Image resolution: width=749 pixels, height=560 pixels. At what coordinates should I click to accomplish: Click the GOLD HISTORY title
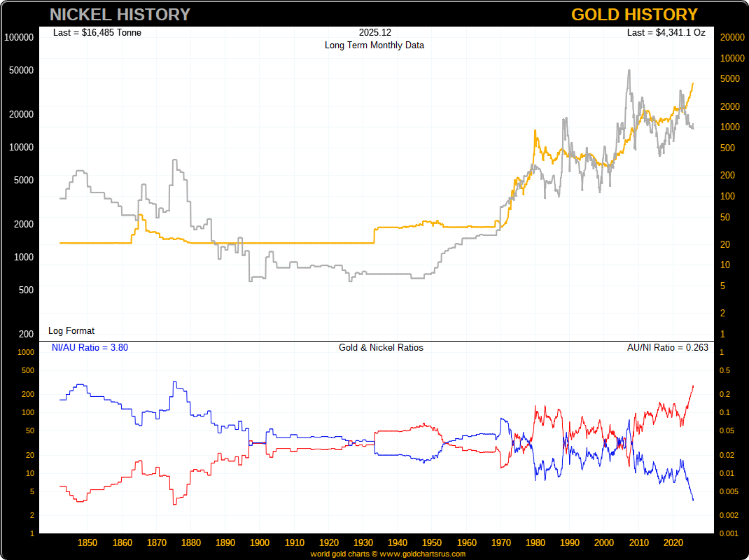pos(634,15)
